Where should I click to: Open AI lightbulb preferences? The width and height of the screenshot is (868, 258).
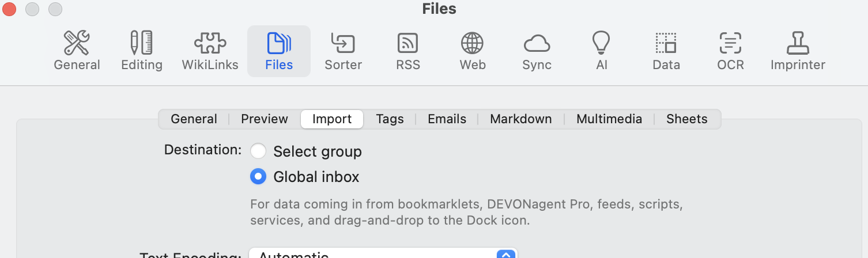pos(601,51)
